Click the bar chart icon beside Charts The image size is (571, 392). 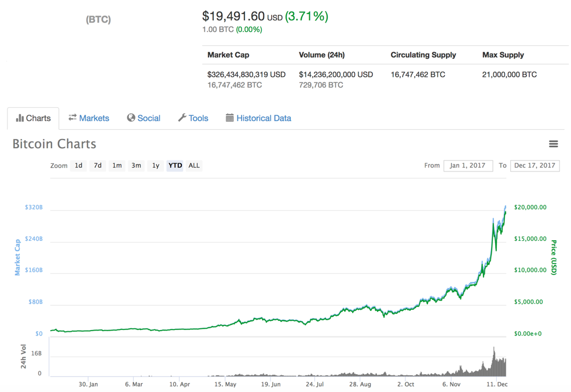tap(20, 118)
